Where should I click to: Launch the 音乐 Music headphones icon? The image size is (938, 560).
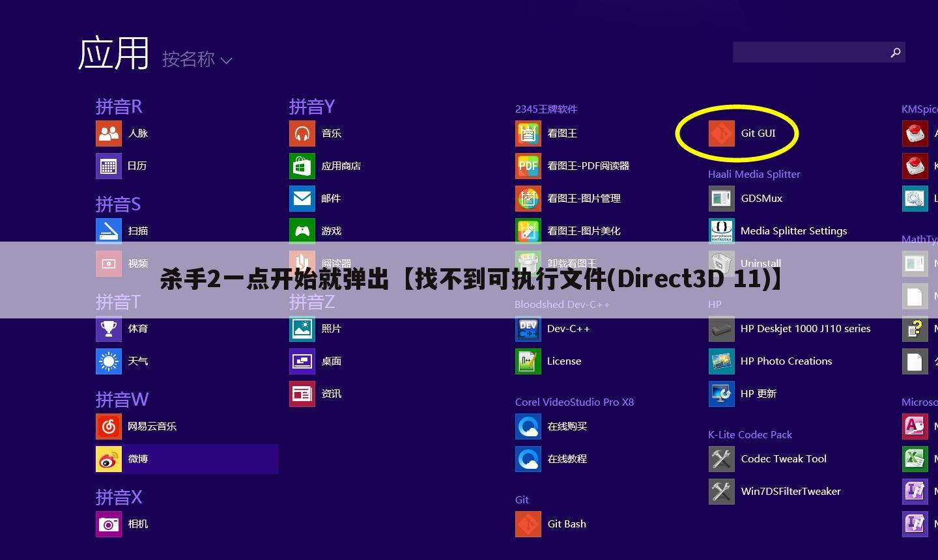coord(302,133)
